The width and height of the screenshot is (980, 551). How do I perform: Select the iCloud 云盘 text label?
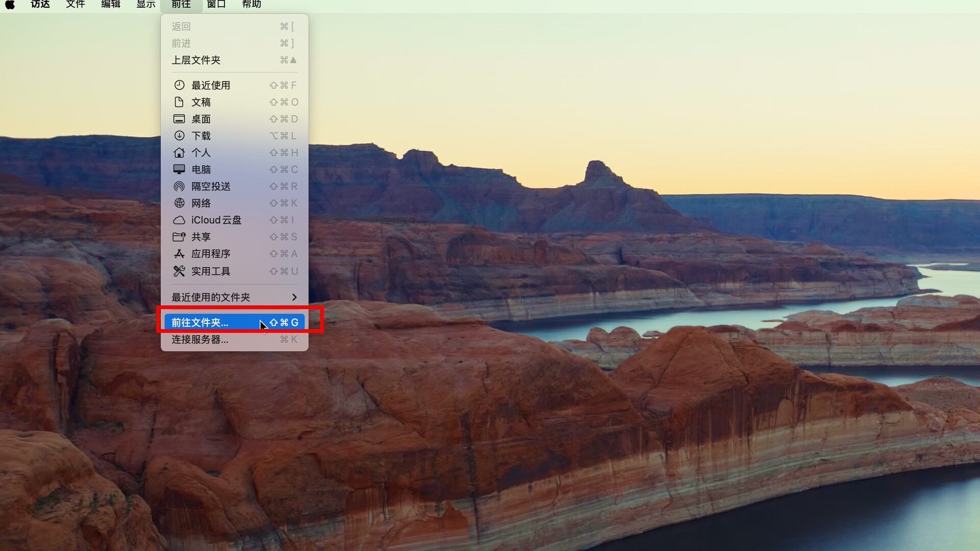(x=216, y=220)
